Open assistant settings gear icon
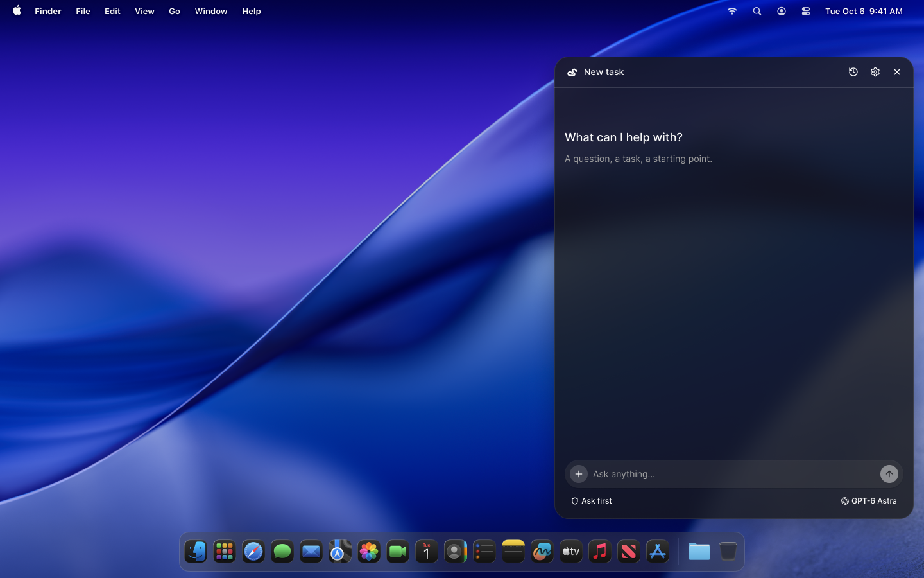The image size is (924, 578). coord(875,72)
